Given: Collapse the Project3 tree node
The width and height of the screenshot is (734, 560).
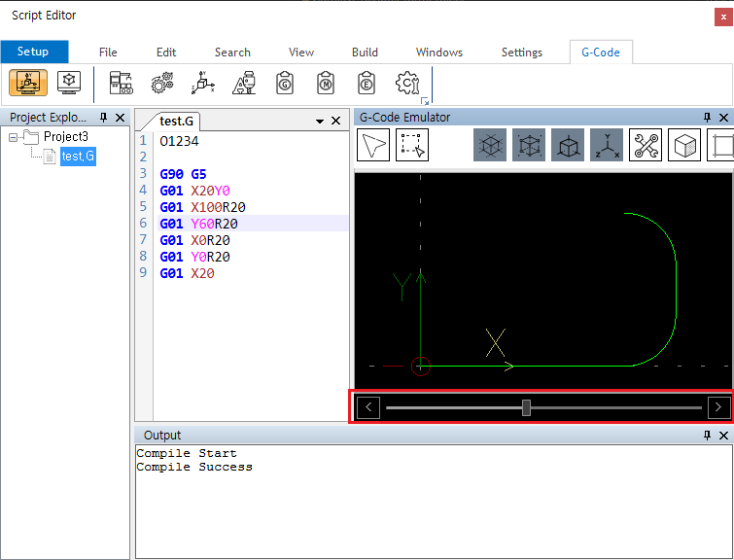Looking at the screenshot, I should [x=14, y=137].
